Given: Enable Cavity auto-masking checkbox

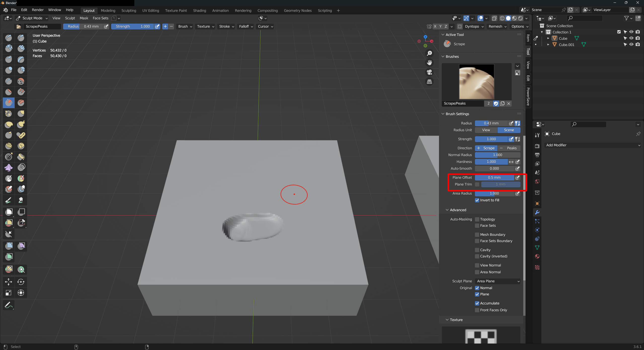Looking at the screenshot, I should coord(477,250).
